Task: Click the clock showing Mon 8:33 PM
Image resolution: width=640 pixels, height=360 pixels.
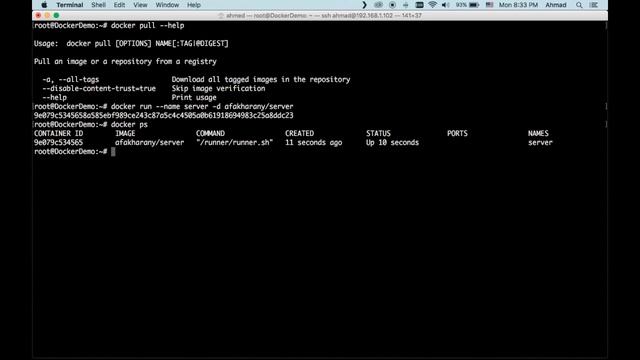Action: pyautogui.click(x=518, y=5)
